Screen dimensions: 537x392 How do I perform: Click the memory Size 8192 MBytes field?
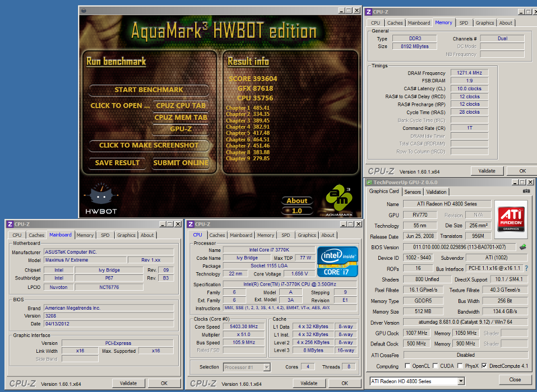tap(414, 46)
